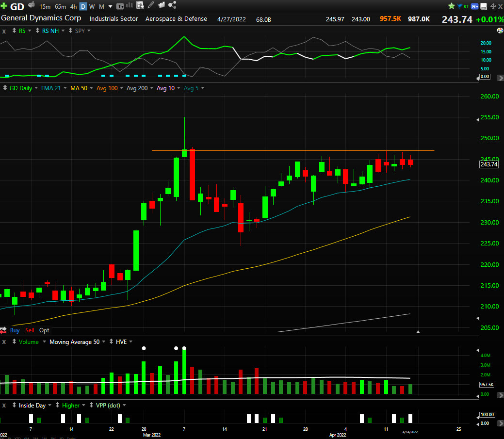The height and width of the screenshot is (439, 504).
Task: Open the MA 50 dropdown
Action: tap(91, 88)
